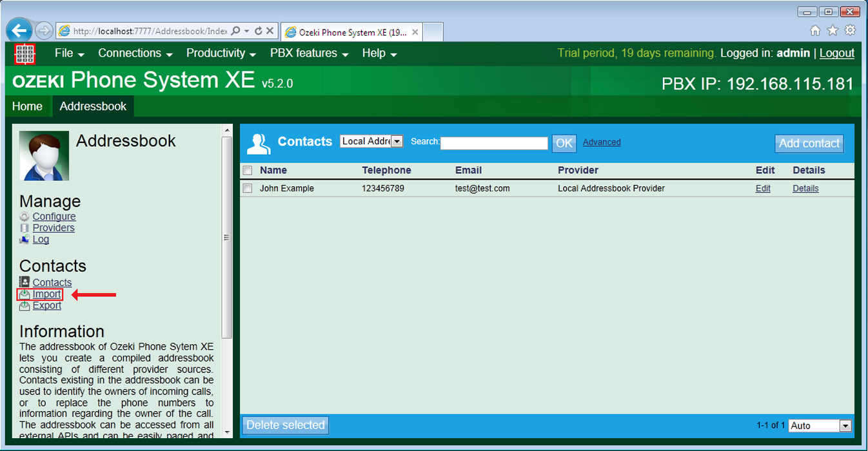Image resolution: width=868 pixels, height=451 pixels.
Task: Open the Connections menu
Action: click(135, 53)
